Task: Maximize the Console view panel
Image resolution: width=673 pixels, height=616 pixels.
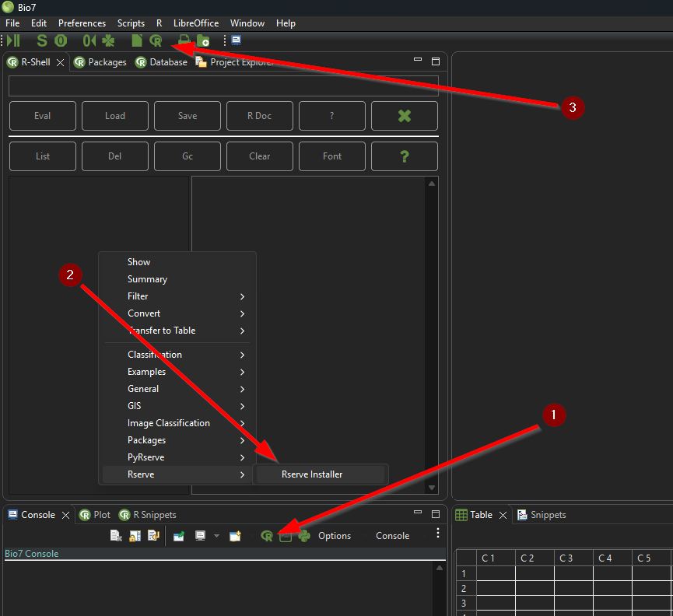Action: [435, 514]
